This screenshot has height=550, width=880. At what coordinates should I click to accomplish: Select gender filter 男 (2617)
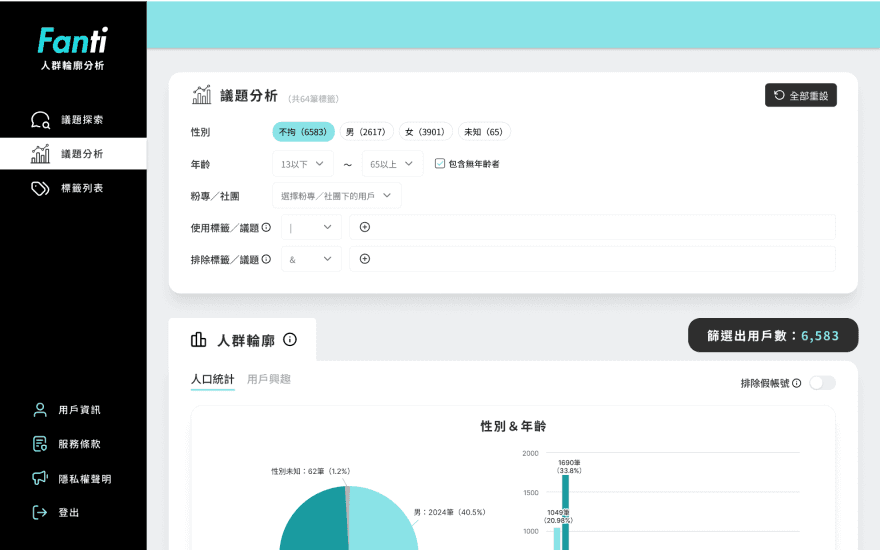click(366, 132)
